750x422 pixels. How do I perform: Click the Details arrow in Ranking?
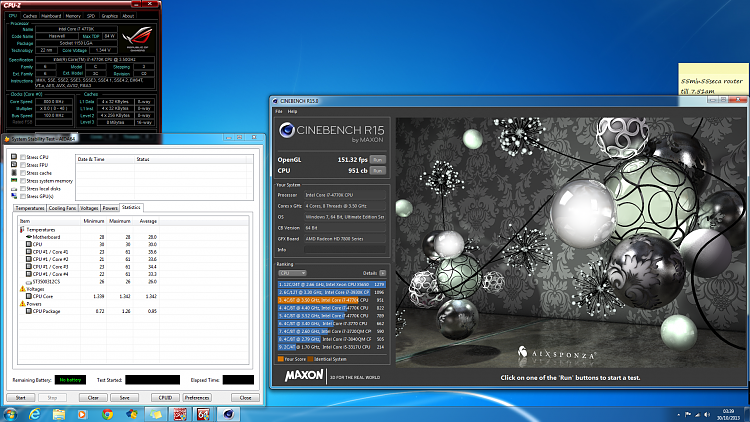point(383,273)
